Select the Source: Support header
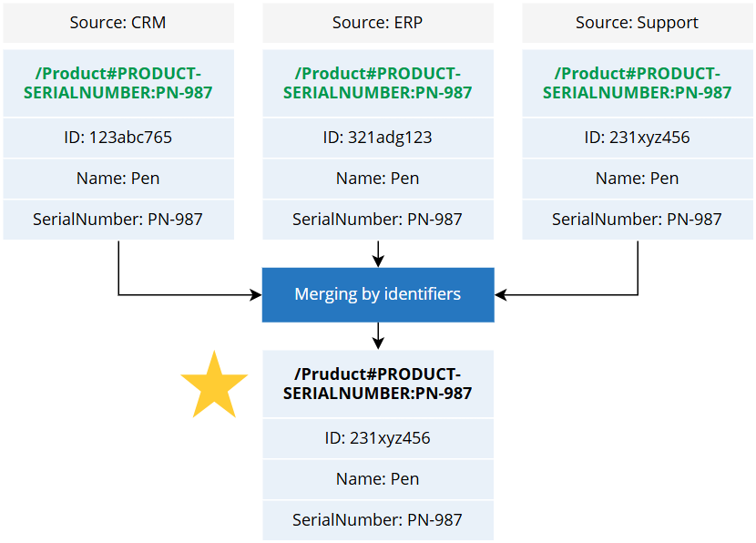756x543 pixels. click(x=638, y=23)
